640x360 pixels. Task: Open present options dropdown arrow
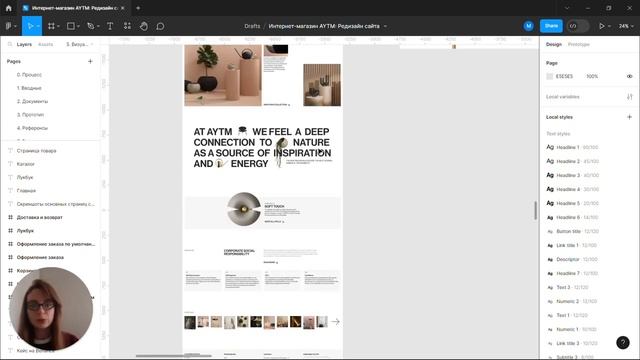pos(609,26)
